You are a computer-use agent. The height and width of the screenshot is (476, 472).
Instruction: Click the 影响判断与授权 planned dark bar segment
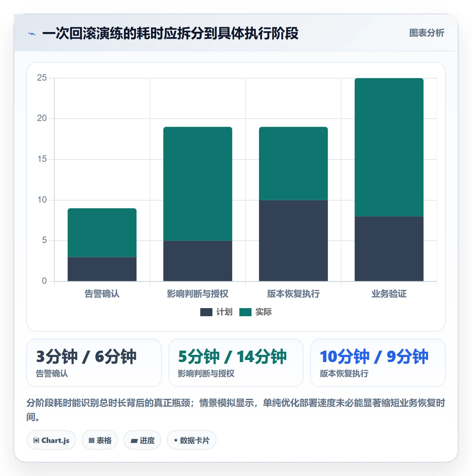[x=198, y=261]
